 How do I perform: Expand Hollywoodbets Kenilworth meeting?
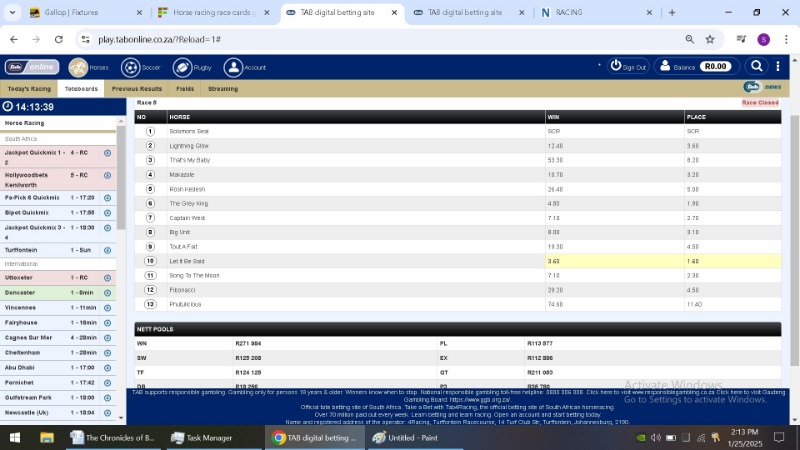tap(107, 175)
